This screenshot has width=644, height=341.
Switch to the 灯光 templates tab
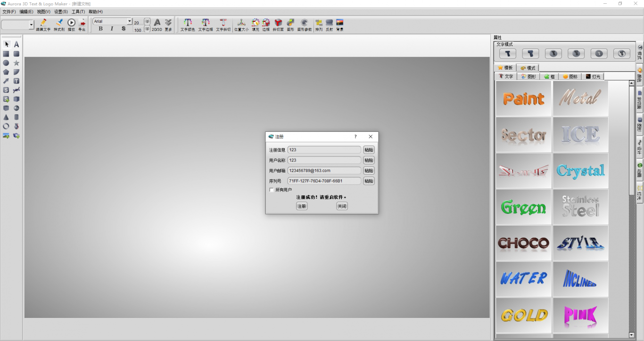tap(593, 76)
